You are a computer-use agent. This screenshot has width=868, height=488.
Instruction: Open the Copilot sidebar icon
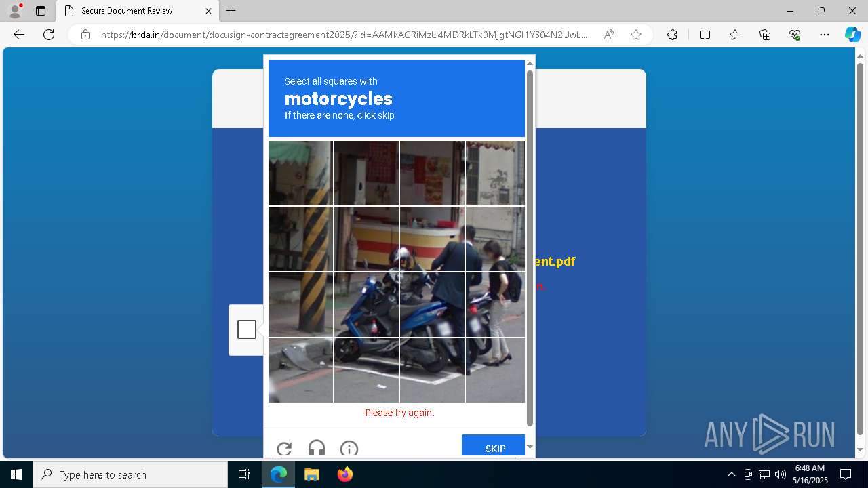(852, 35)
